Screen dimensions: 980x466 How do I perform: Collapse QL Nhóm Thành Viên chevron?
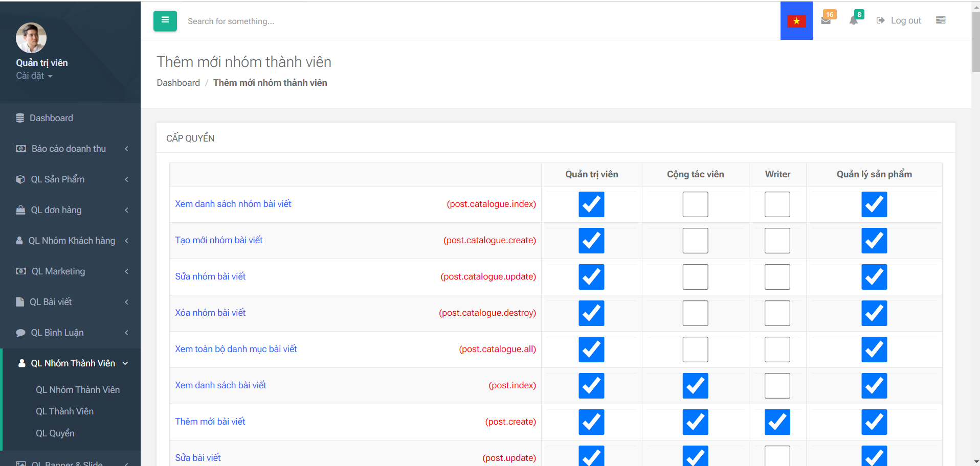[125, 363]
